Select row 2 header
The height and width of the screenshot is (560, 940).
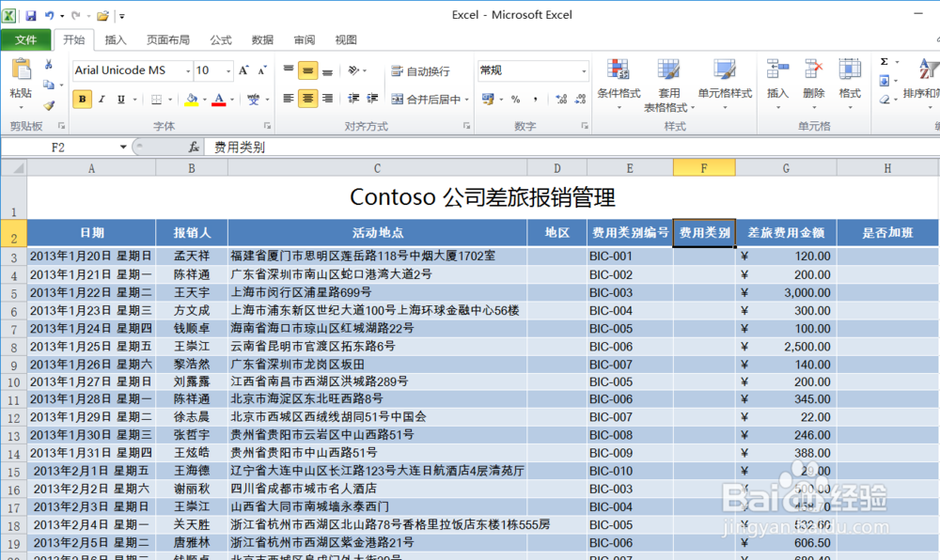click(13, 233)
